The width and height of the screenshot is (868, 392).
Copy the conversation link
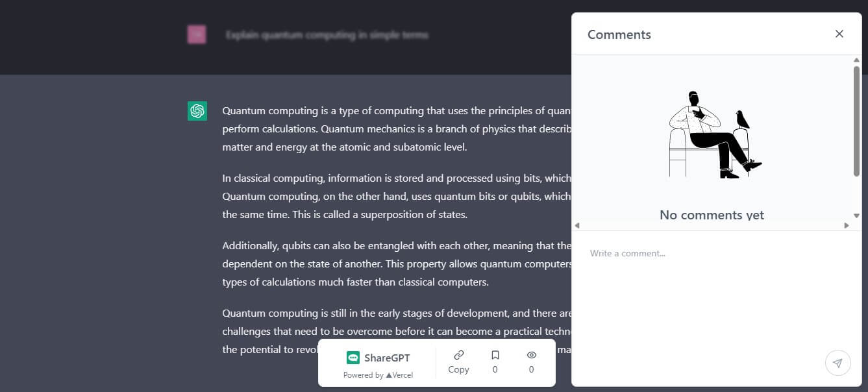458,361
